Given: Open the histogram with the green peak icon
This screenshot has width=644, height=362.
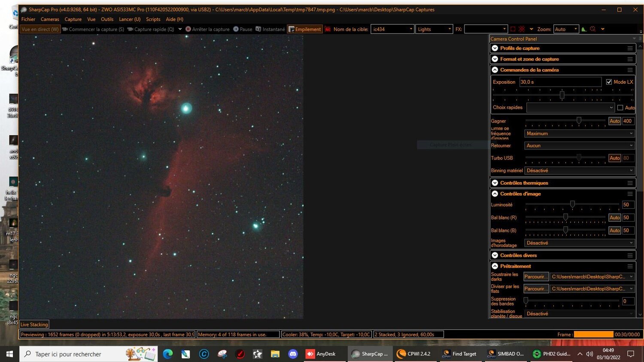Looking at the screenshot, I should tap(583, 29).
